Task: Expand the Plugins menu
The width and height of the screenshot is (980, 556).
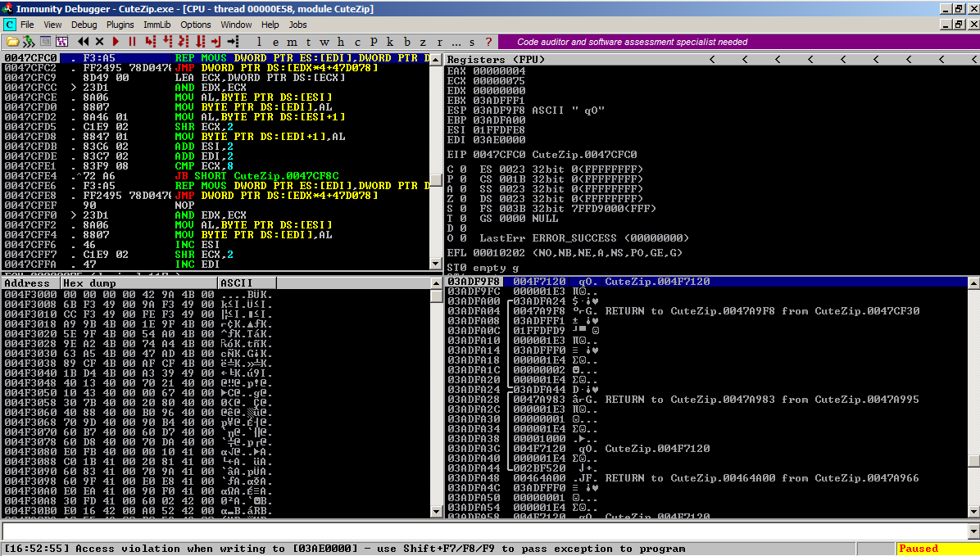Action: tap(120, 25)
